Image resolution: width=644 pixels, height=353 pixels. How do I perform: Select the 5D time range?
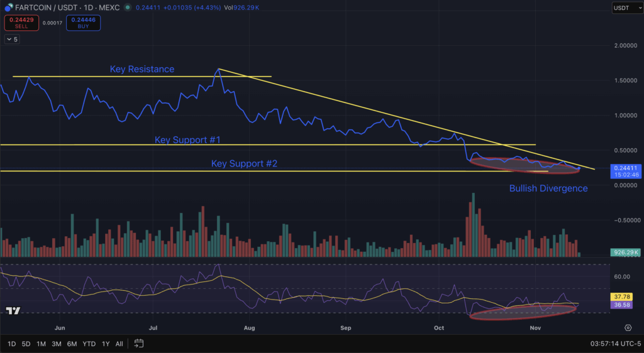(26, 344)
